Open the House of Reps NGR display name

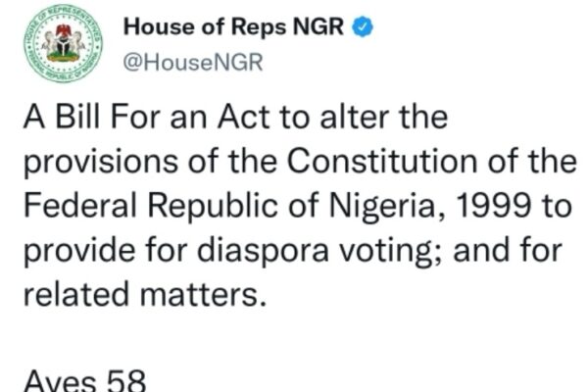(233, 26)
